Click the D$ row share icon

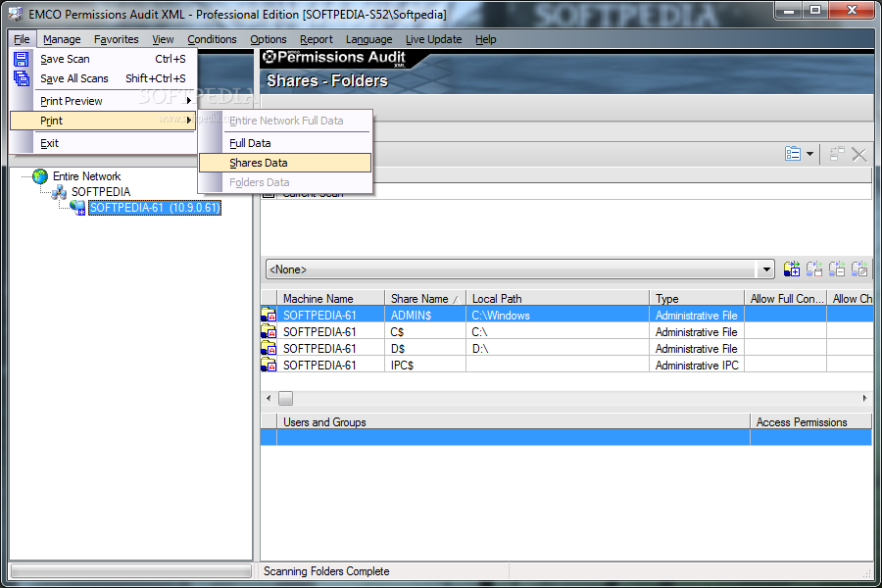[x=269, y=348]
